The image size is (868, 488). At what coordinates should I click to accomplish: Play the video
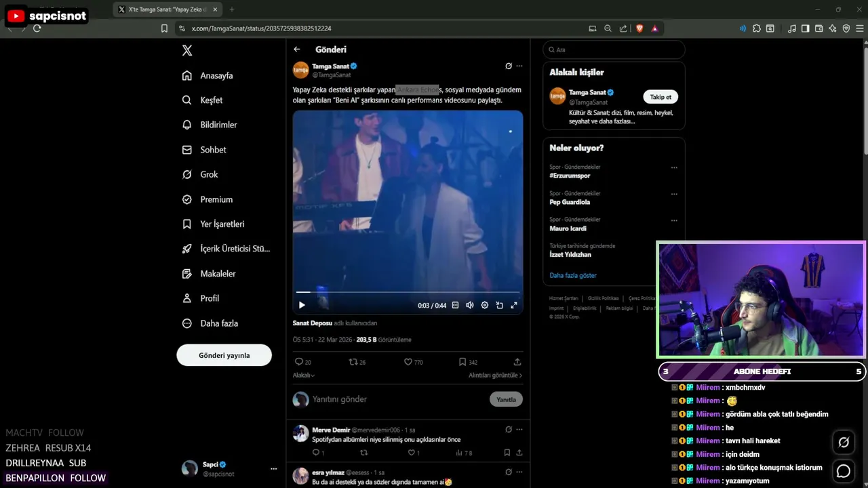point(302,306)
